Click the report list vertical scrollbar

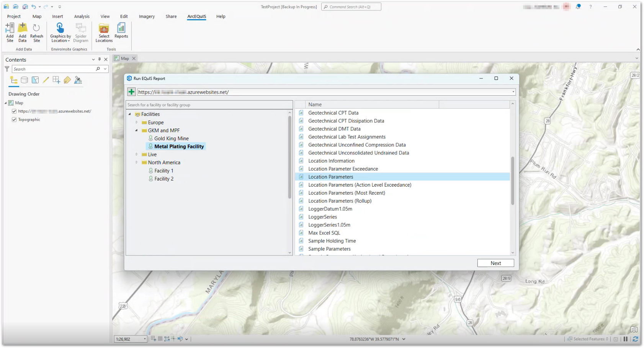point(513,181)
